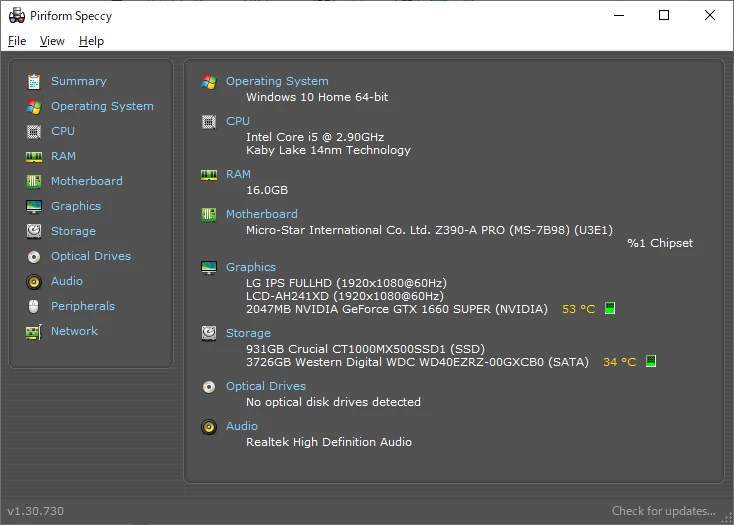Click the 34 °C drive temperature value
The width and height of the screenshot is (734, 525).
pos(619,362)
